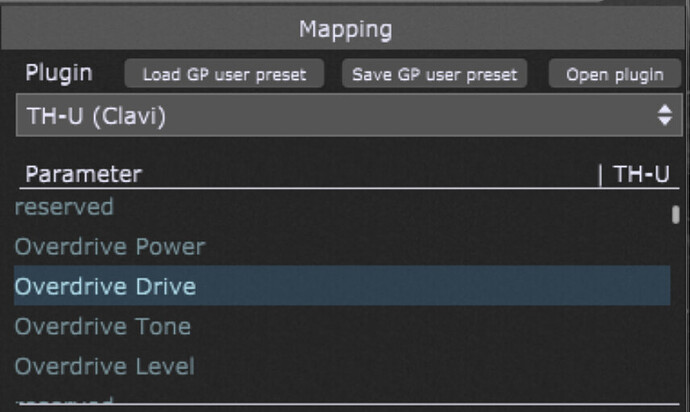Select the Overdrive Power parameter

coord(342,246)
